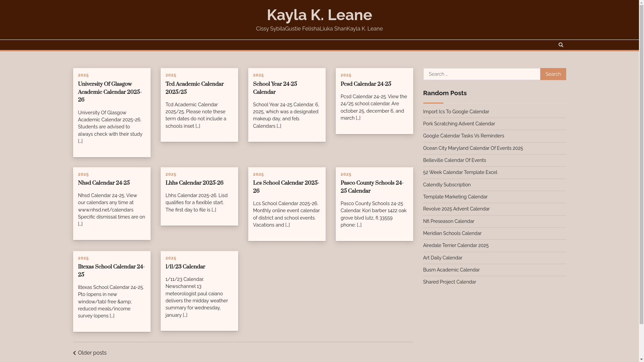This screenshot has width=644, height=362.
Task: Open the 1/11/23 Calendar post
Action: 185,267
